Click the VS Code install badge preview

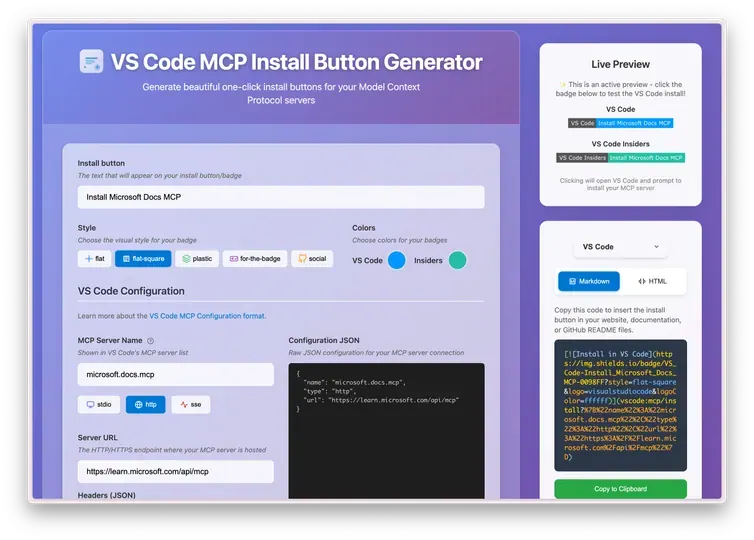[620, 123]
